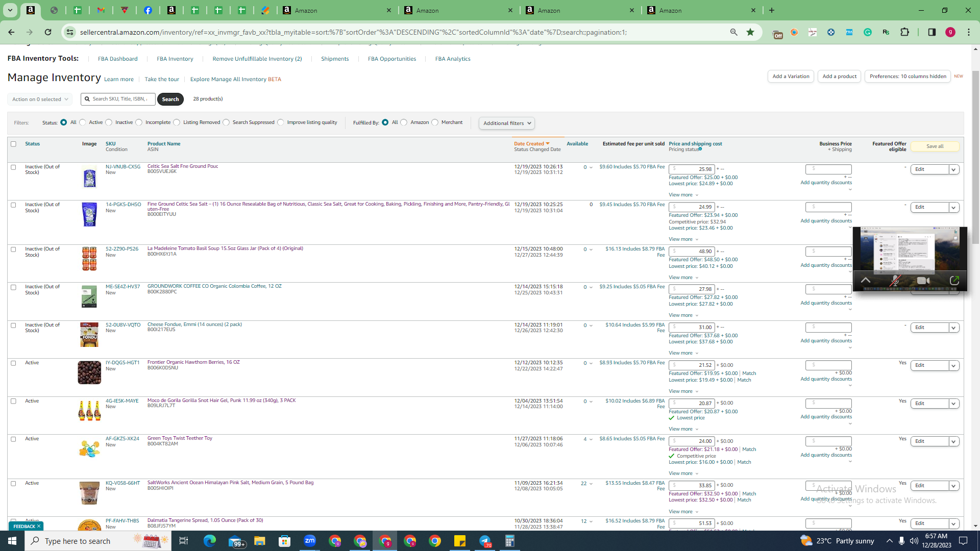980x551 pixels.
Task: Click Add a Variation button
Action: click(x=791, y=77)
